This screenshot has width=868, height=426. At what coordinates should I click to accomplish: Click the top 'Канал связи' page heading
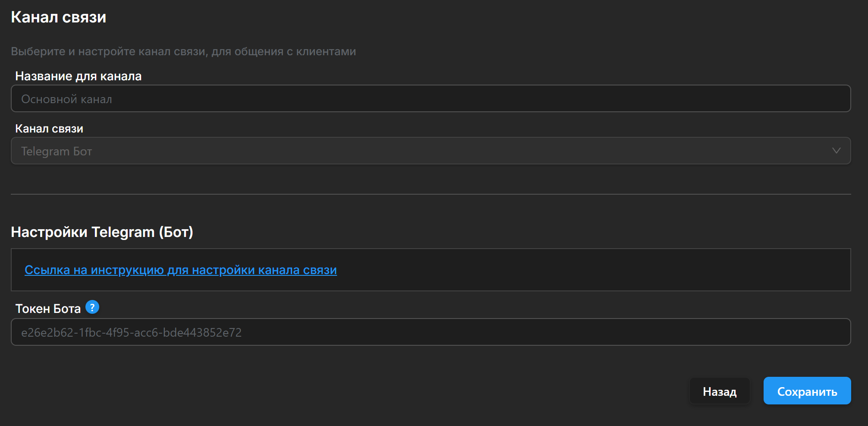59,17
